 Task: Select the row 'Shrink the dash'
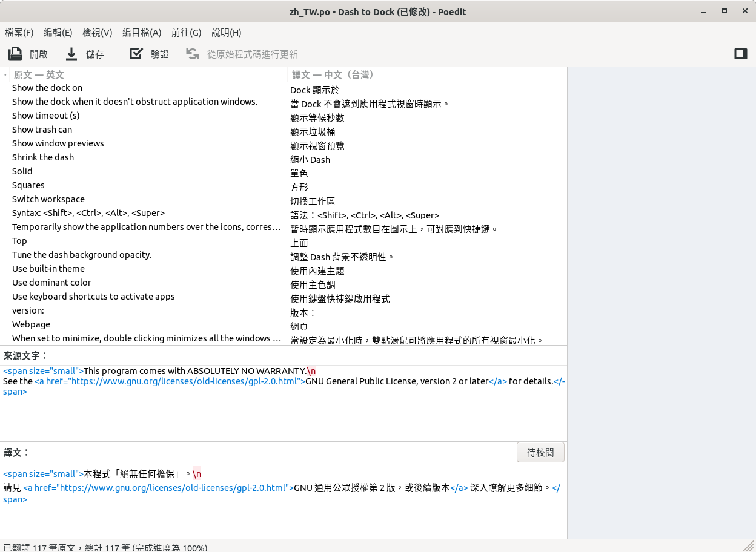(283, 158)
